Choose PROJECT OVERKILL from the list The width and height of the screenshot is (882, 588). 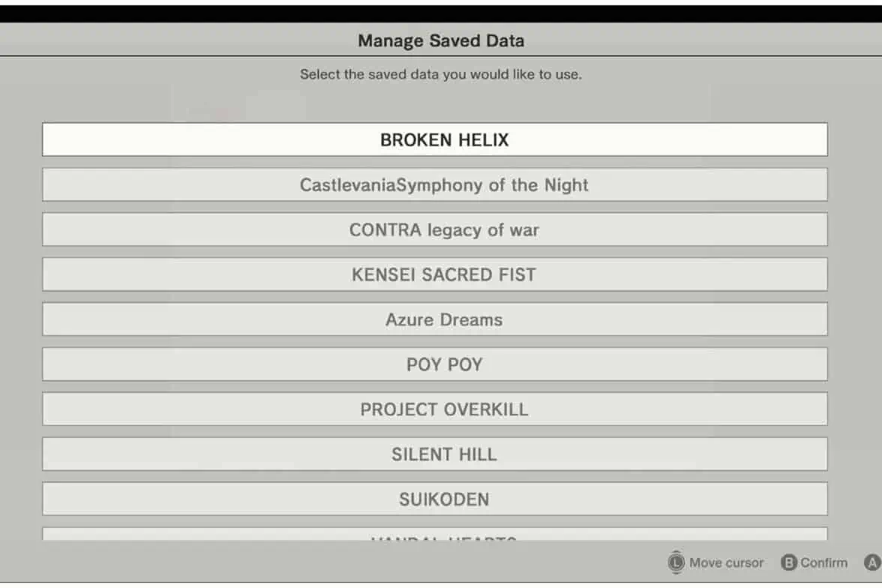coord(435,409)
